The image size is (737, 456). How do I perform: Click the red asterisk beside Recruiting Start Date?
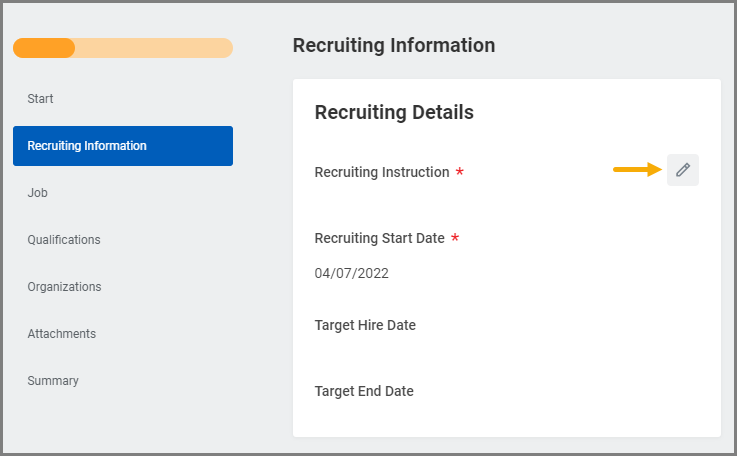point(455,239)
